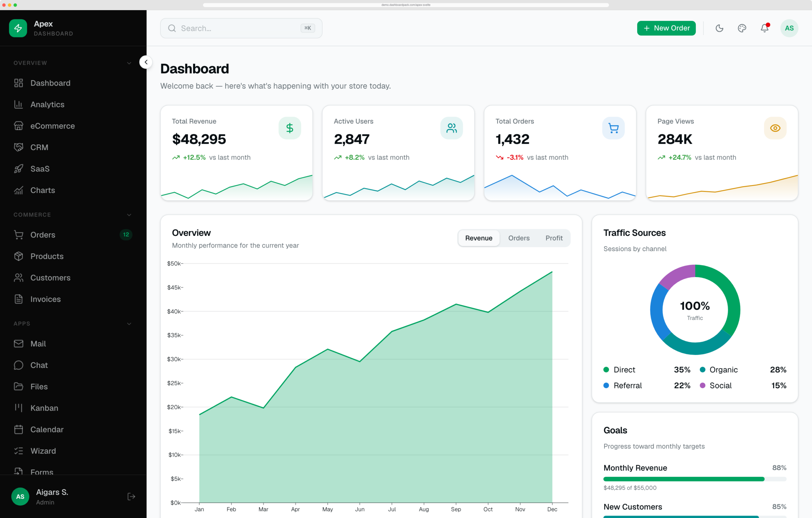Click the Referral blue legend dot
The width and height of the screenshot is (812, 518).
[606, 385]
